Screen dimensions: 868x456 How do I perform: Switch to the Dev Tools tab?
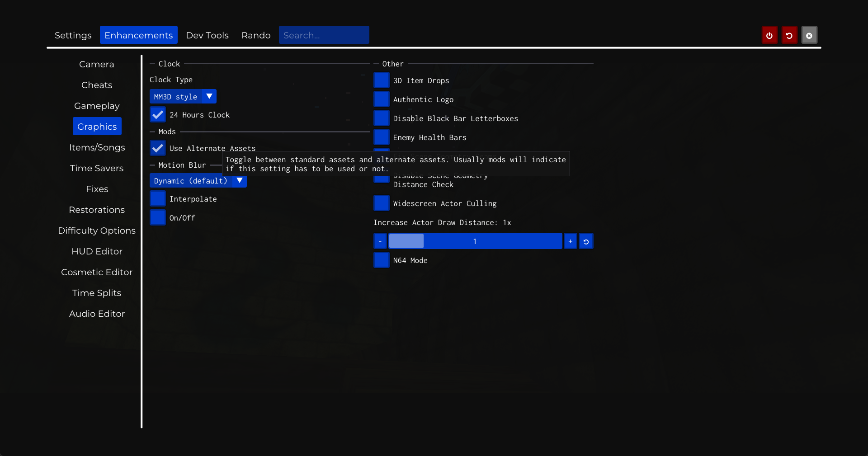(207, 35)
